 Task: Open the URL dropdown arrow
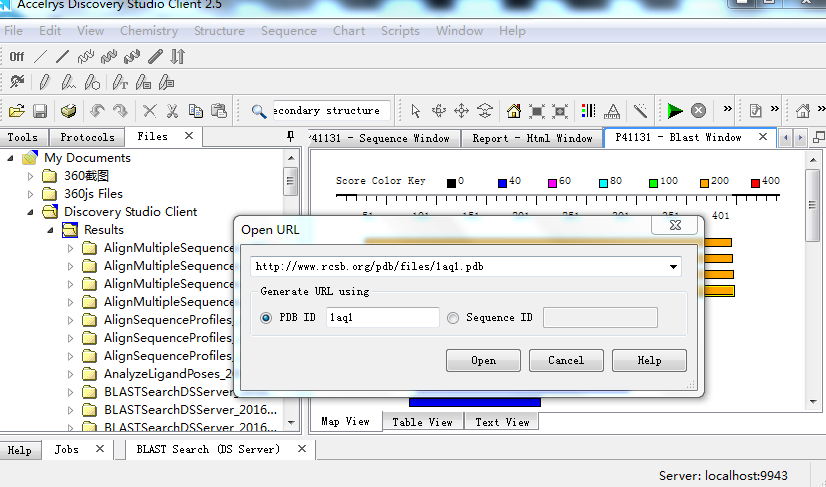pos(673,267)
